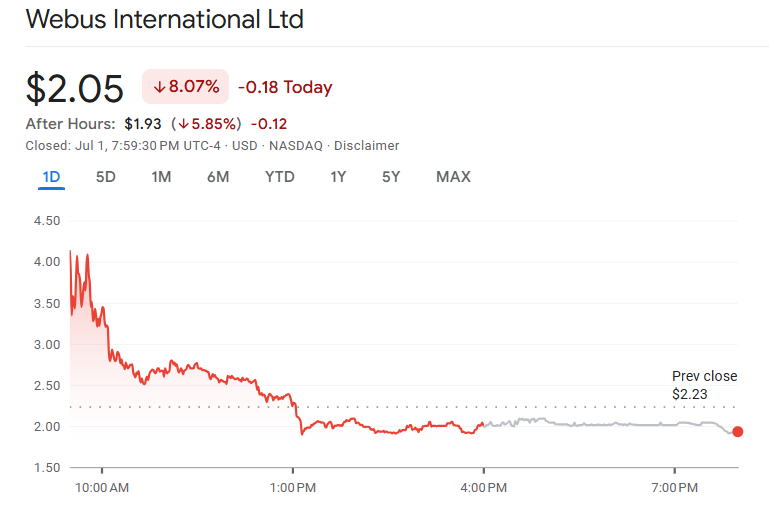
Task: Click the 4.50 y-axis label
Action: (x=47, y=221)
